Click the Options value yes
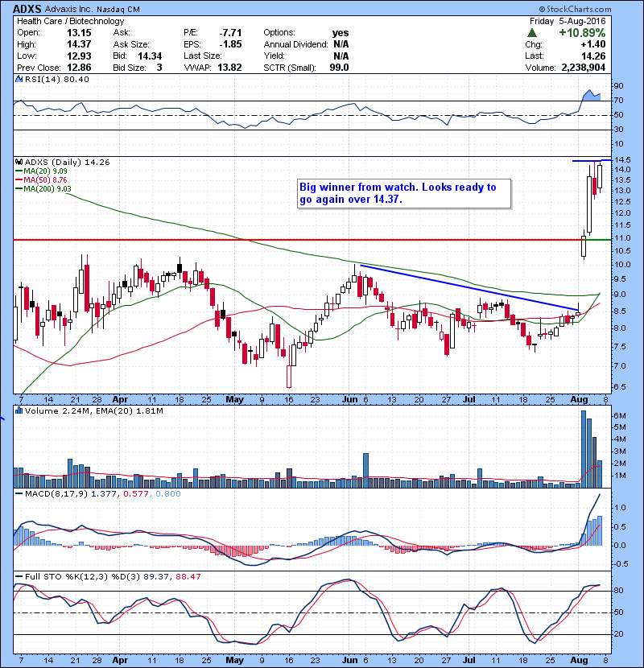Screen dimensions: 644x668 (341, 33)
